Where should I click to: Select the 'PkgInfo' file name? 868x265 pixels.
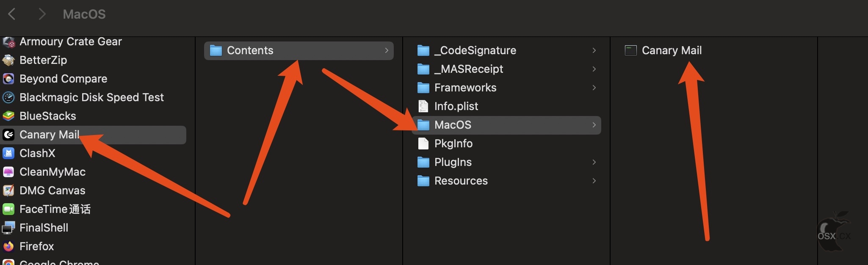pyautogui.click(x=453, y=144)
